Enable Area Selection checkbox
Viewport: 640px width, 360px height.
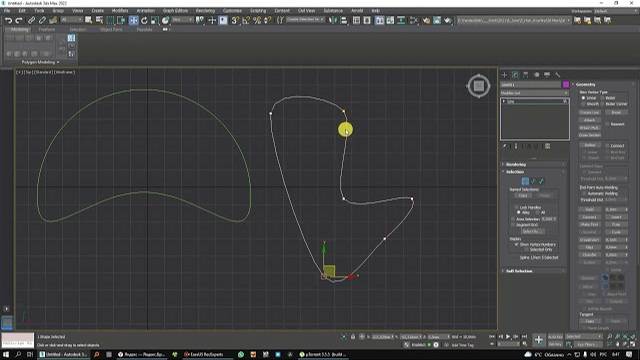coord(513,219)
